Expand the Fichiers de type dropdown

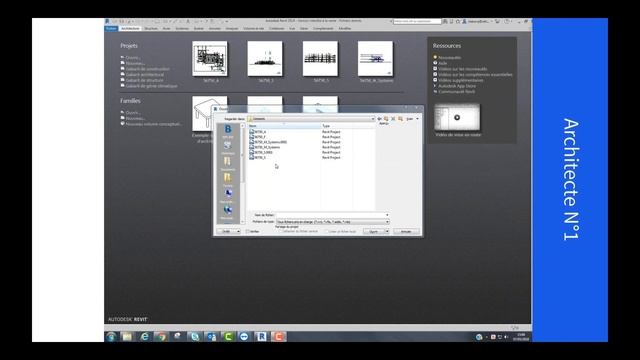[x=387, y=222]
